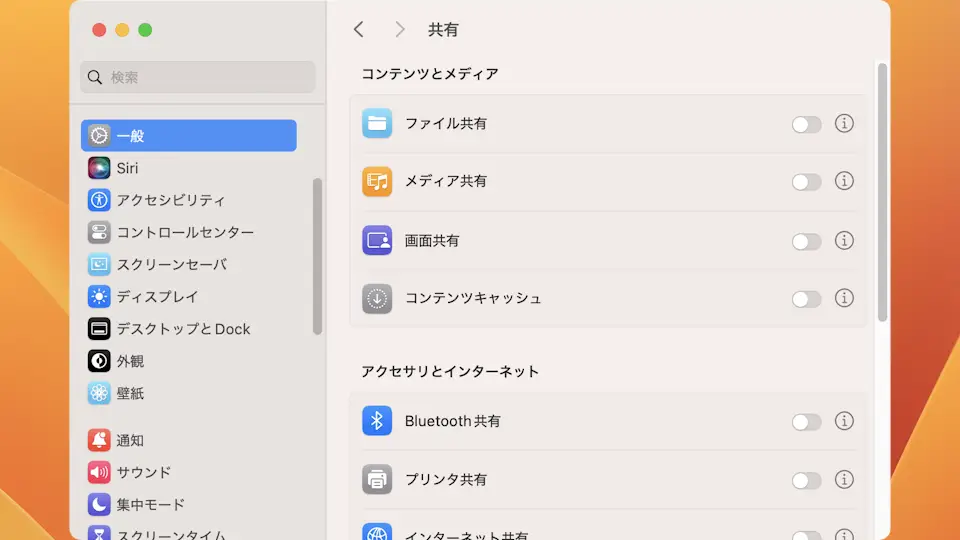Image resolution: width=960 pixels, height=540 pixels.
Task: Go forward with the right chevron
Action: [399, 30]
